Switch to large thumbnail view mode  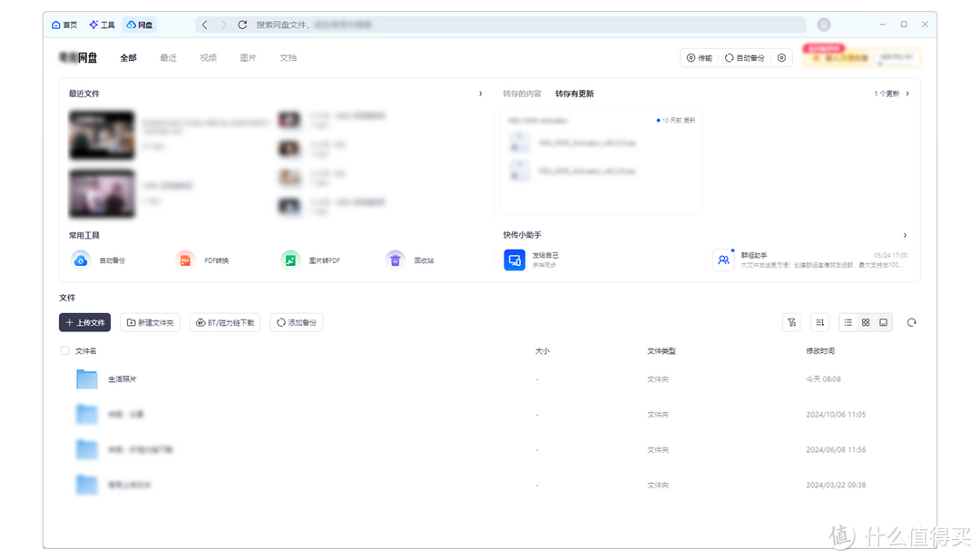[x=883, y=322]
